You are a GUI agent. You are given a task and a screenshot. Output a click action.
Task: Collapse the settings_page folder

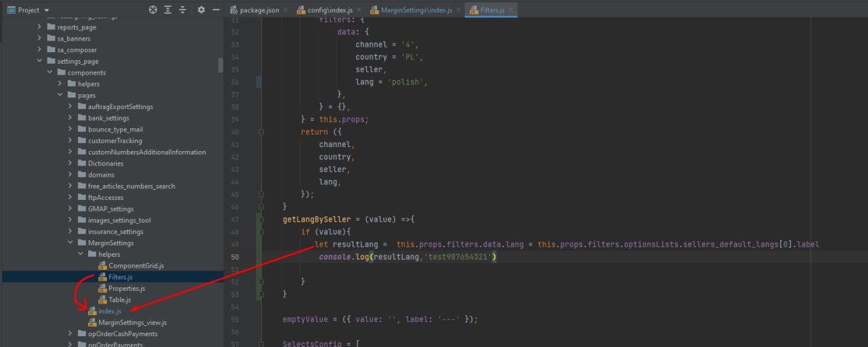pos(39,61)
